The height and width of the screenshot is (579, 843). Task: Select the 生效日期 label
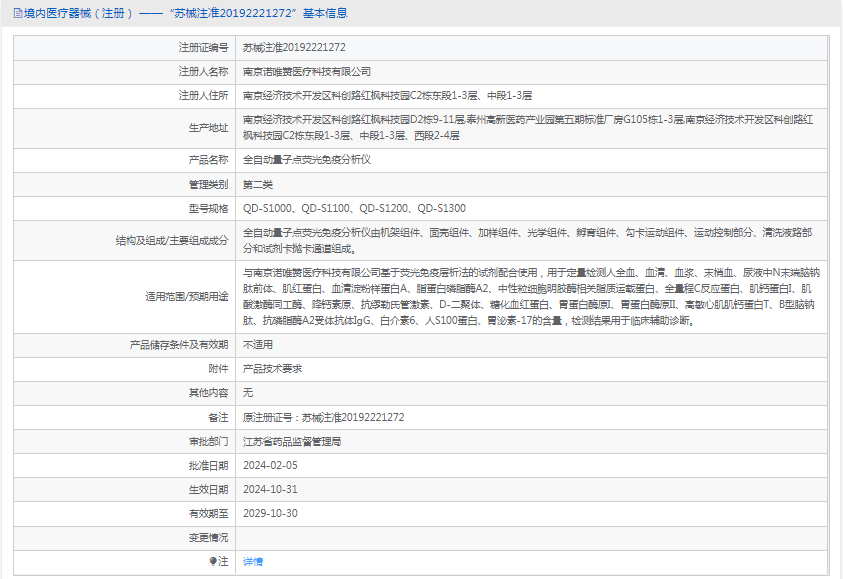(x=209, y=489)
